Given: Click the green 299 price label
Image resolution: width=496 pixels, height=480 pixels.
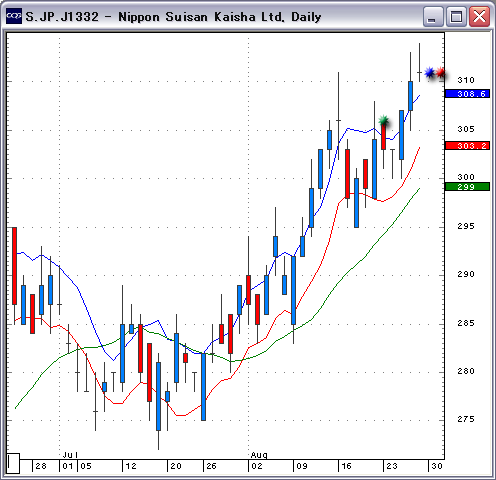Looking at the screenshot, I should tap(468, 187).
